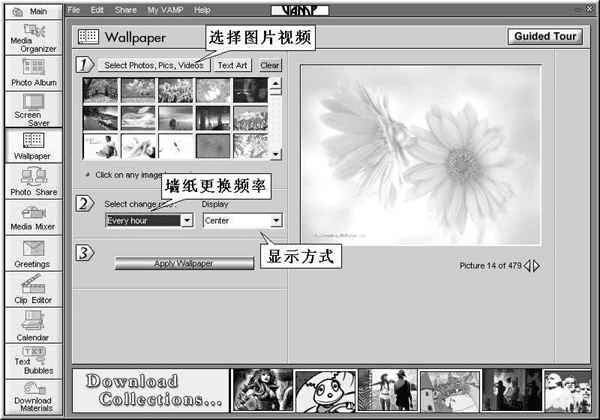600x420 pixels.
Task: Open the Mount Rushmore collection thumbnail
Action: (x=568, y=390)
